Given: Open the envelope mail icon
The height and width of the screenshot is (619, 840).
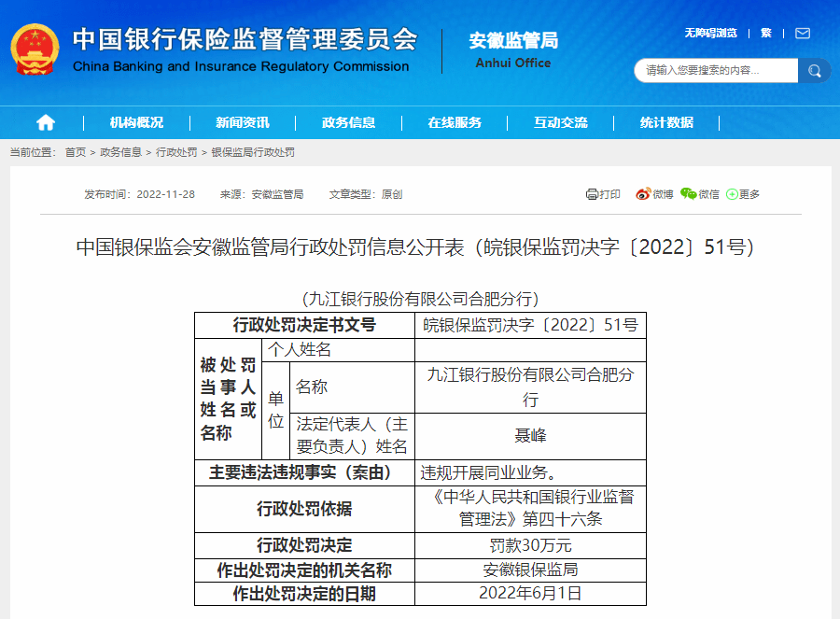Looking at the screenshot, I should 803,34.
